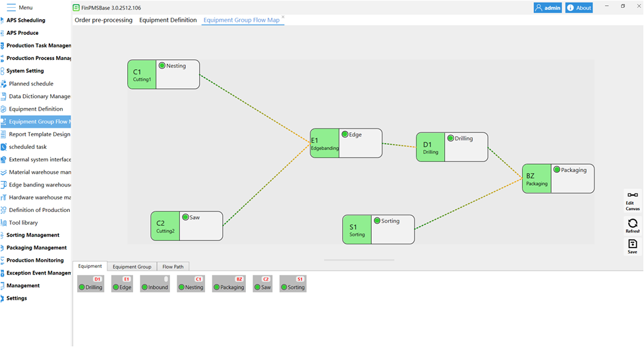The image size is (644, 347).
Task: Click icon beside Equipment Definition in sidebar
Action: tap(3, 109)
